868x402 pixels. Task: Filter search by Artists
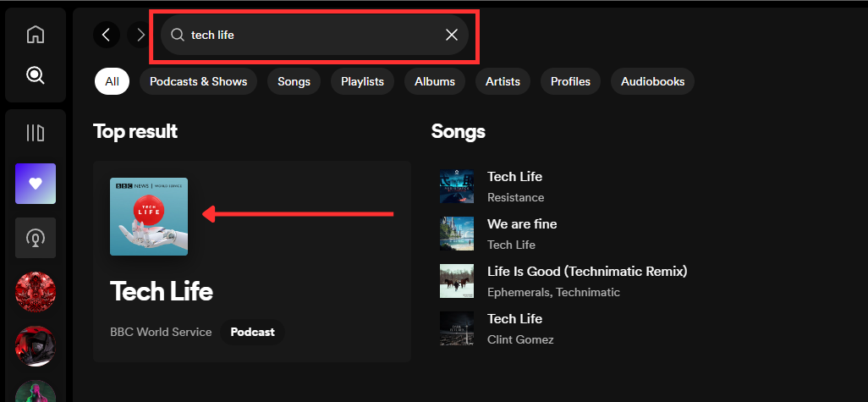click(x=503, y=81)
